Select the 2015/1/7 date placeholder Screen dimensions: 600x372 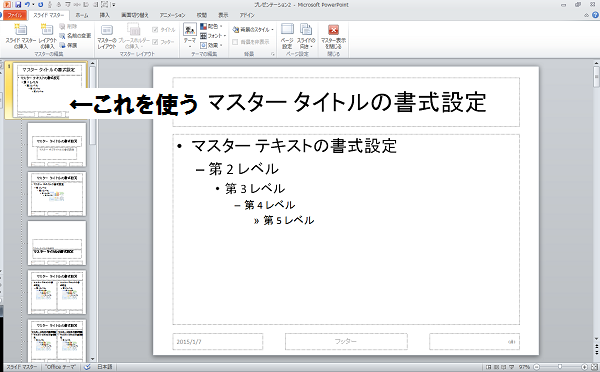pos(218,341)
